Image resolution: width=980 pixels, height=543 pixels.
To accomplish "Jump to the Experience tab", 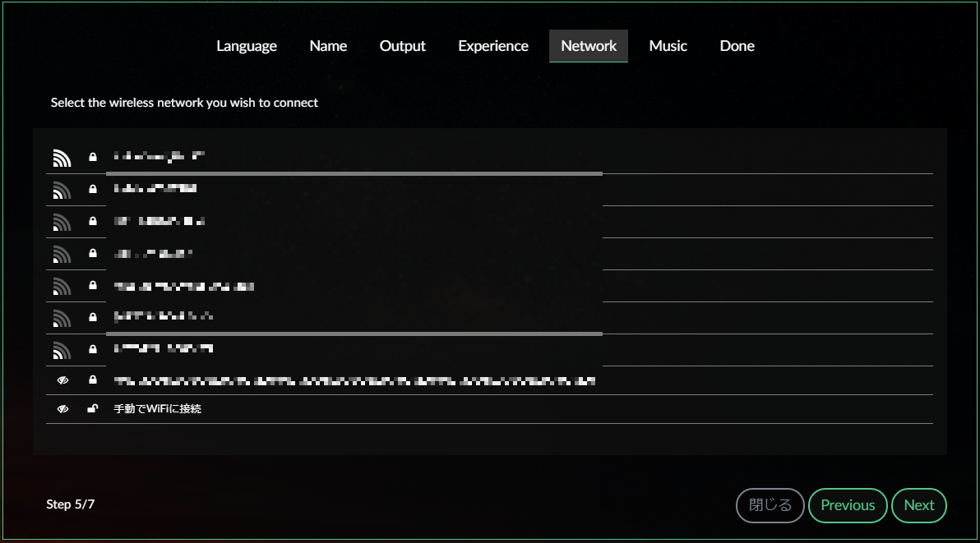I will (x=493, y=46).
